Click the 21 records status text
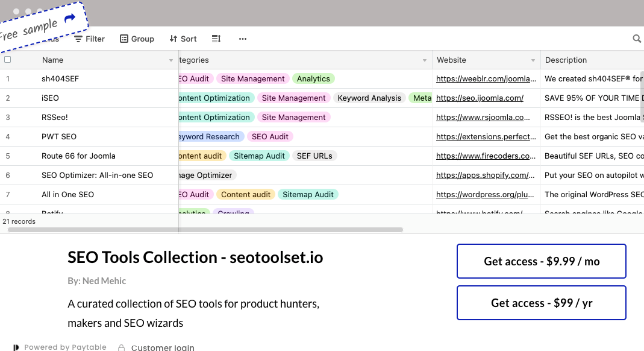This screenshot has height=351, width=644. 19,221
